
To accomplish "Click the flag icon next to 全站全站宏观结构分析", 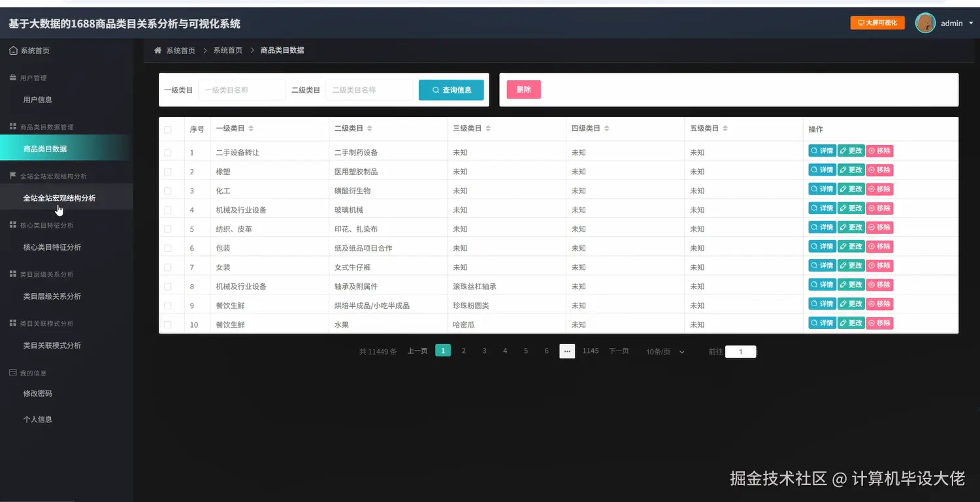I will (x=12, y=175).
